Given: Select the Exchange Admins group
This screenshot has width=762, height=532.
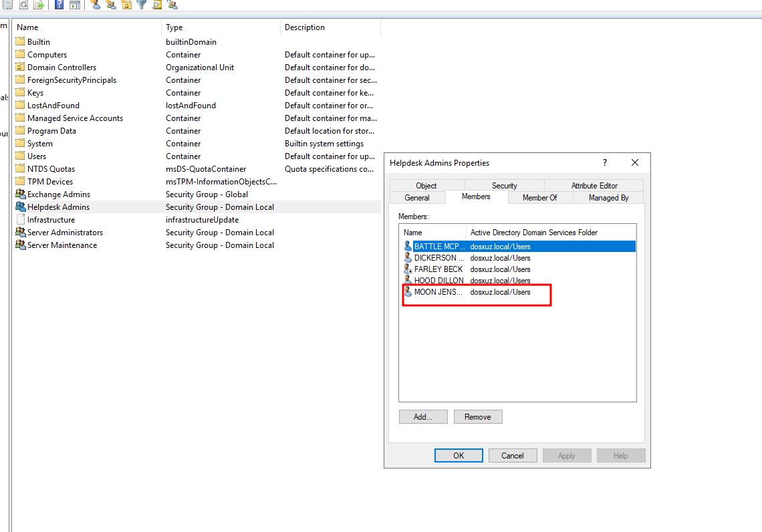Looking at the screenshot, I should point(58,194).
